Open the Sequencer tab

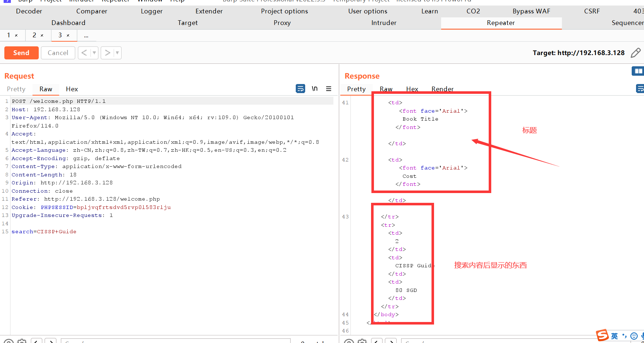coord(628,23)
